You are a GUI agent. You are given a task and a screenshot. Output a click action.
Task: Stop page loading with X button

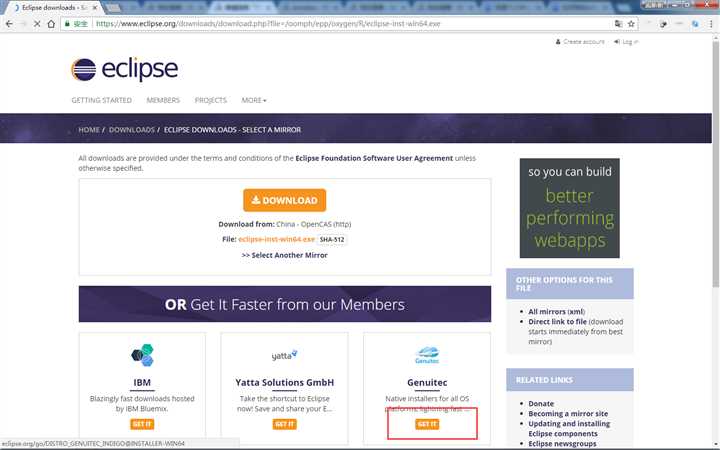coord(37,24)
